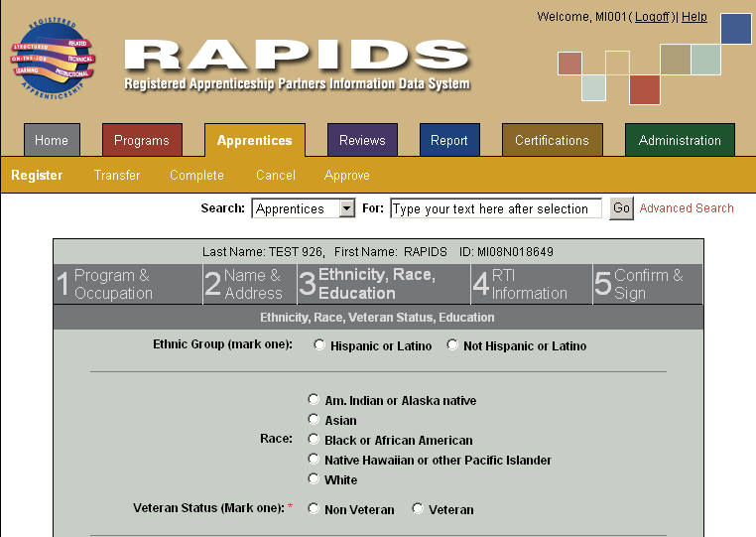Select the Cancel submenu item
This screenshot has height=537, width=756.
[x=276, y=175]
